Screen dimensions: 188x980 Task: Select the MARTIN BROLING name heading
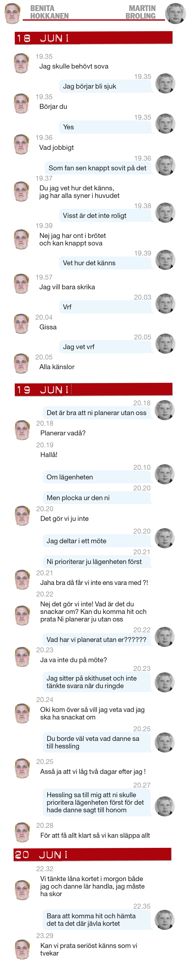pyautogui.click(x=141, y=12)
